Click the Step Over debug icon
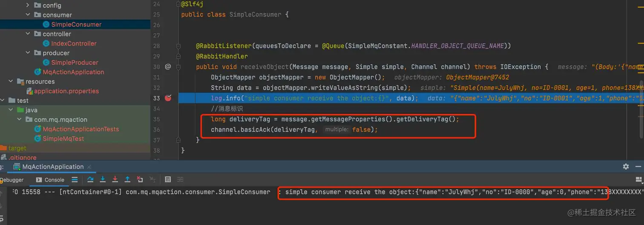Viewport: 644px width, 225px height. coord(90,179)
